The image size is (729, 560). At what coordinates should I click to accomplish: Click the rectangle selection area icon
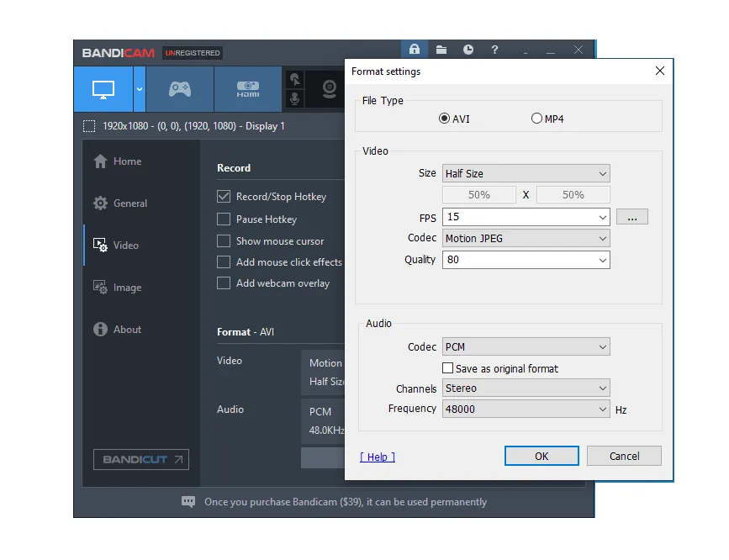tap(89, 126)
